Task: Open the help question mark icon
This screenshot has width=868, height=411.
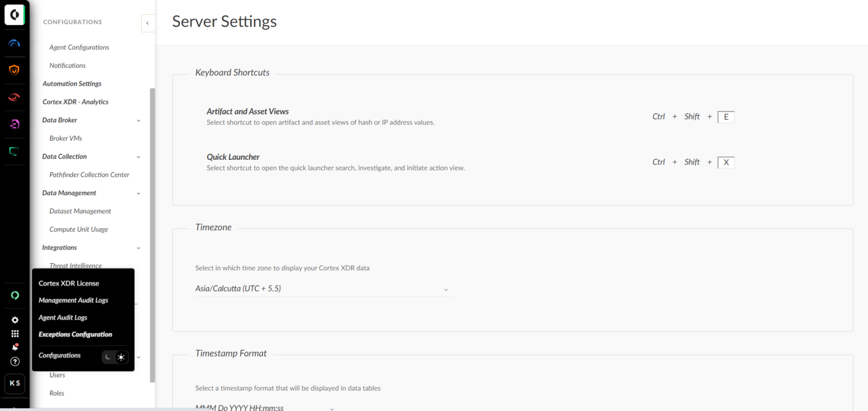Action: pyautogui.click(x=15, y=361)
